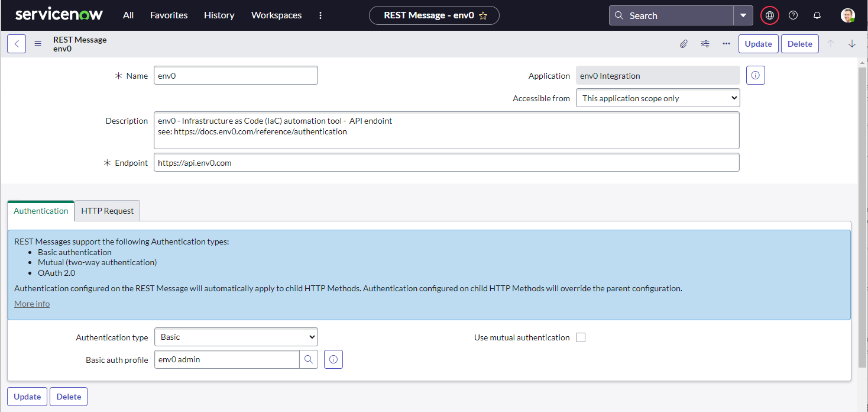Image resolution: width=868 pixels, height=412 pixels.
Task: Expand the search options dropdown arrow
Action: click(743, 15)
